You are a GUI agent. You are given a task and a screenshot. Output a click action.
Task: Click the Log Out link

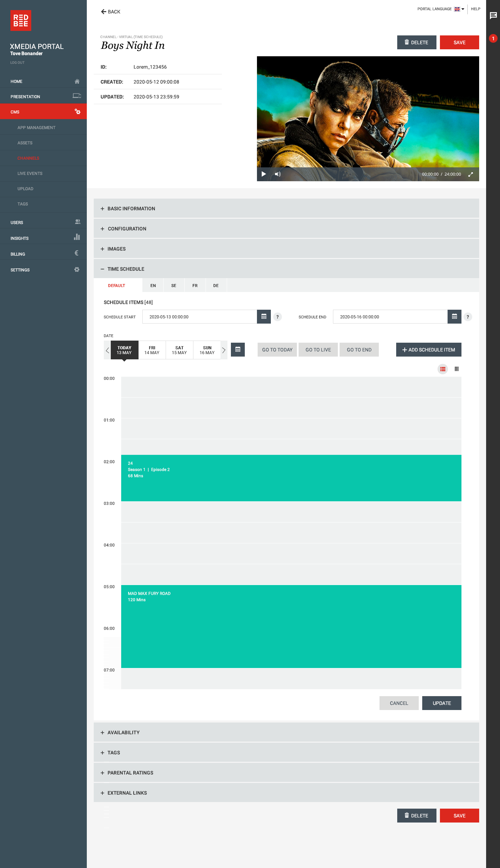coord(17,62)
